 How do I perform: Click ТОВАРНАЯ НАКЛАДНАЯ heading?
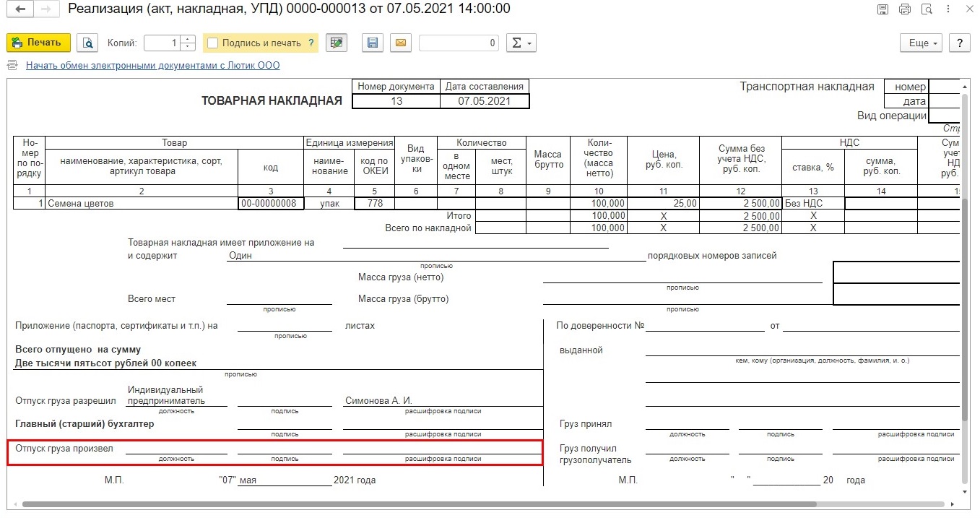coord(272,101)
